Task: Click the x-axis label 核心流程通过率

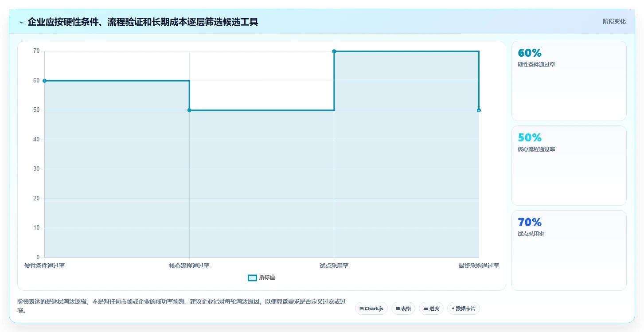Action: click(x=189, y=266)
